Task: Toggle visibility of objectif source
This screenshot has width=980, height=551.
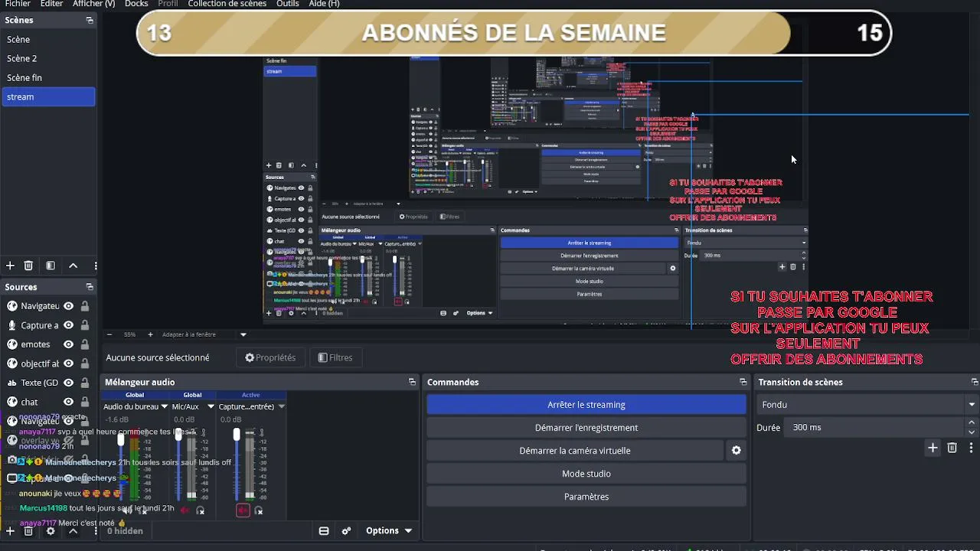Action: coord(68,364)
